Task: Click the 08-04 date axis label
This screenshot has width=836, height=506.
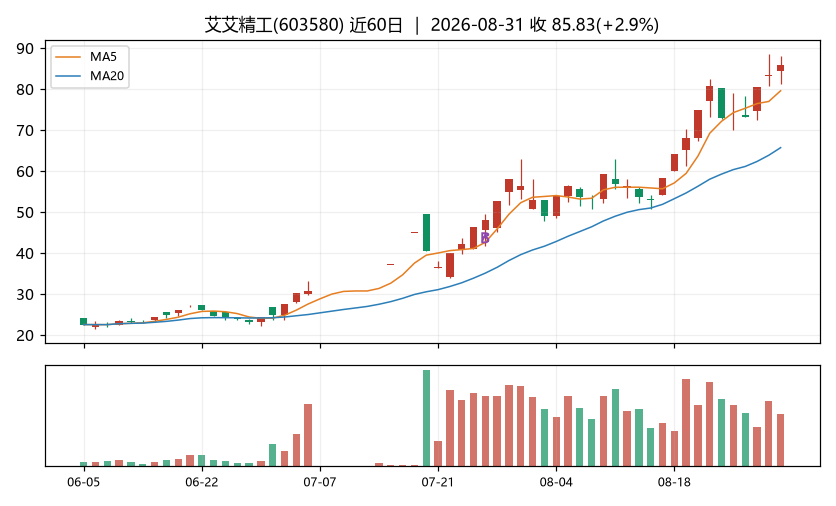Action: coord(556,483)
